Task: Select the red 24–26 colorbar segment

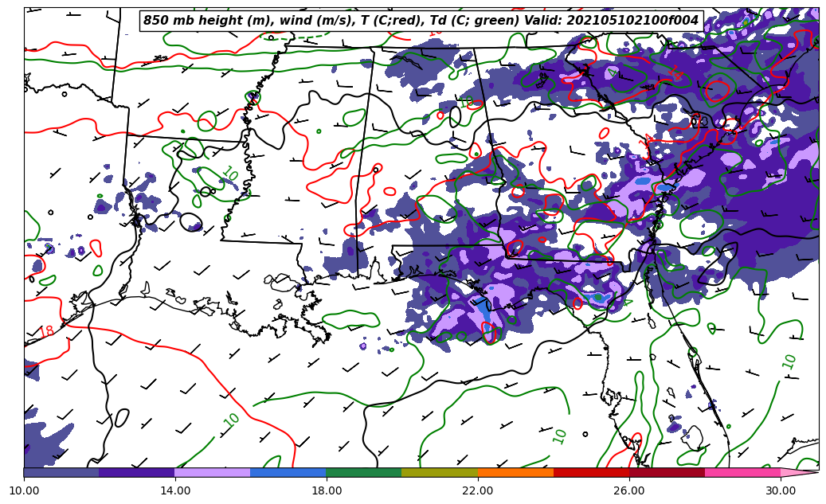Action: coord(591,472)
